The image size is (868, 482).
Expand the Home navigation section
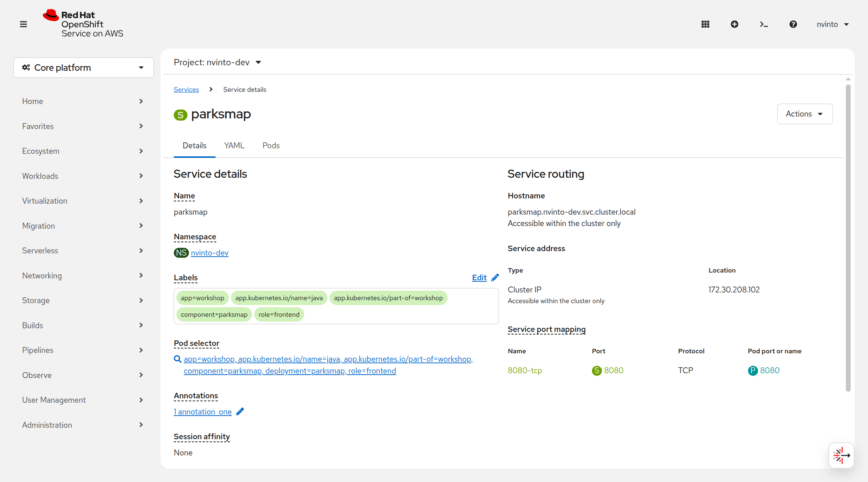pos(83,101)
